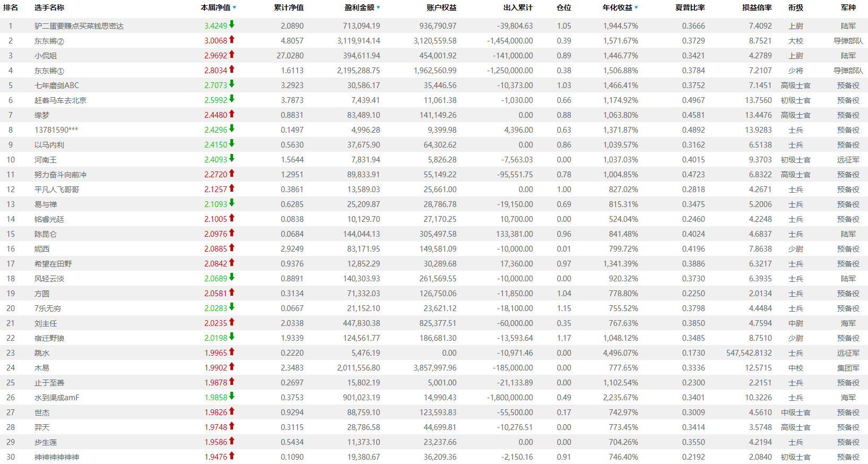Click the red up arrow for 铭睿光廷
Screen dimensions: 868x464
coord(232,218)
